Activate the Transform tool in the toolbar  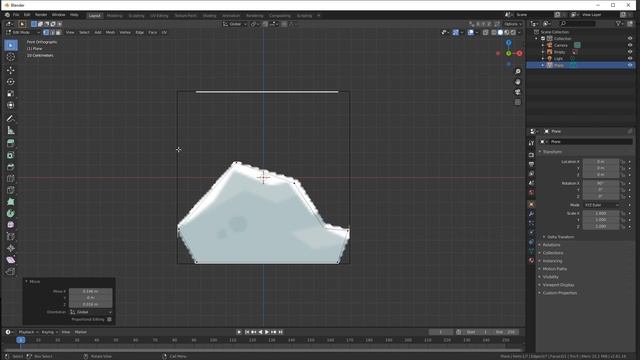[11, 105]
